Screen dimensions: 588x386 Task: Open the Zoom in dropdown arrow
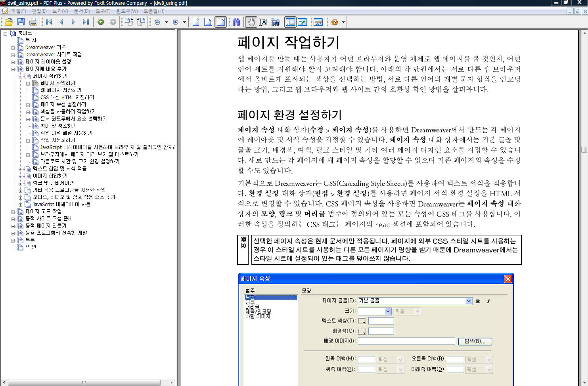point(184,22)
